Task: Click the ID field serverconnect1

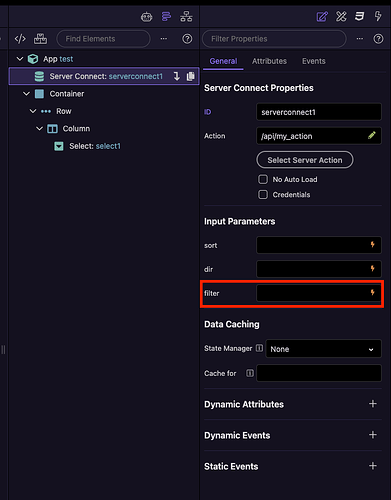Action: 319,112
